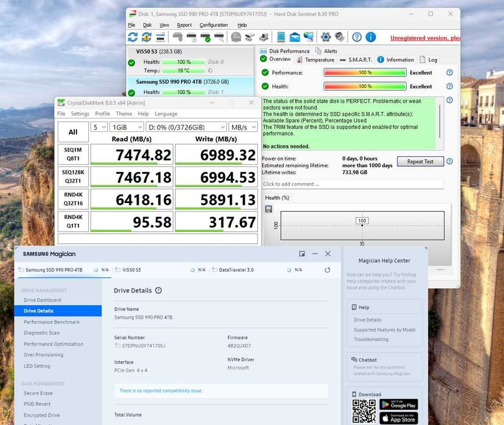
Task: Switch to the Log tab
Action: coord(428,60)
